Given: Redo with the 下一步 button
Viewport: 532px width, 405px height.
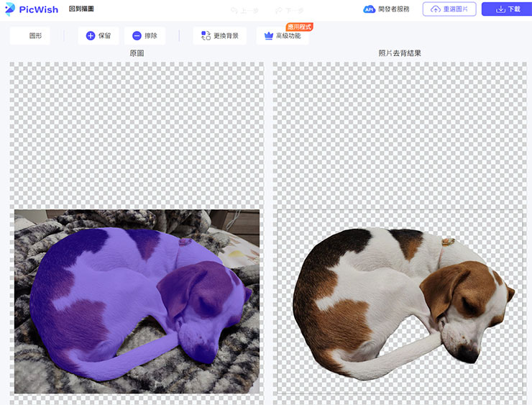Looking at the screenshot, I should (289, 10).
